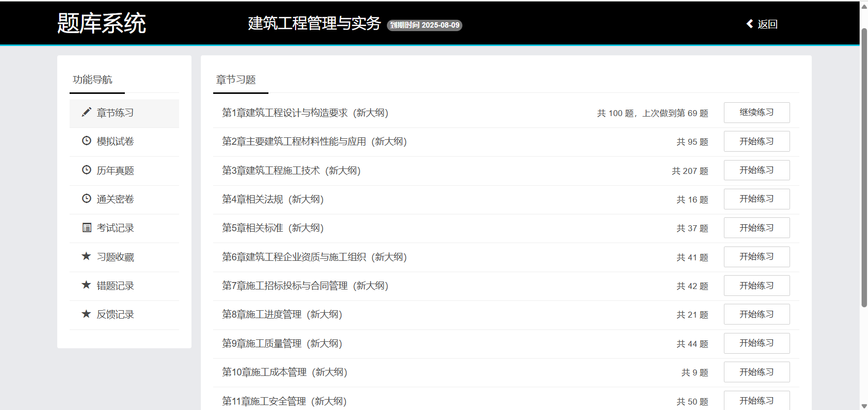Start practice for 第4章相关法规
This screenshot has width=868, height=410.
(x=756, y=199)
